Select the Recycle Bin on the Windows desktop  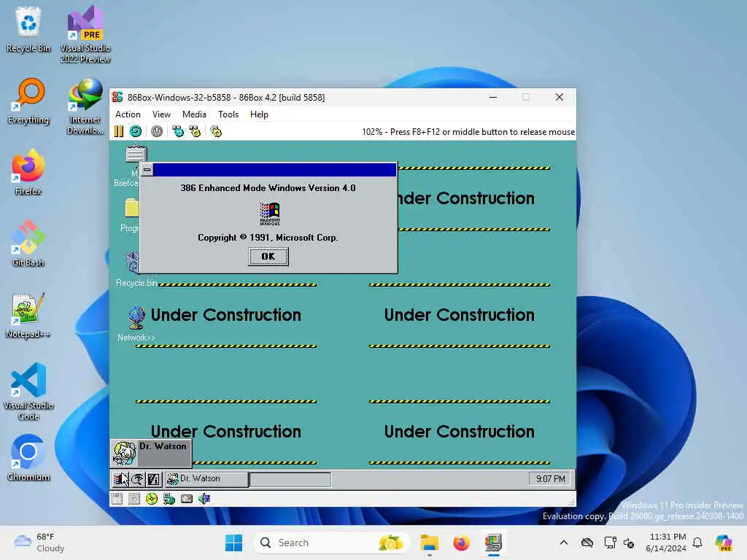click(x=28, y=29)
